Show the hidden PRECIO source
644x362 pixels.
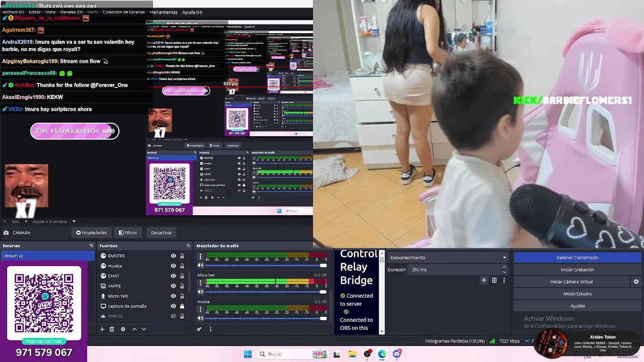tap(173, 316)
